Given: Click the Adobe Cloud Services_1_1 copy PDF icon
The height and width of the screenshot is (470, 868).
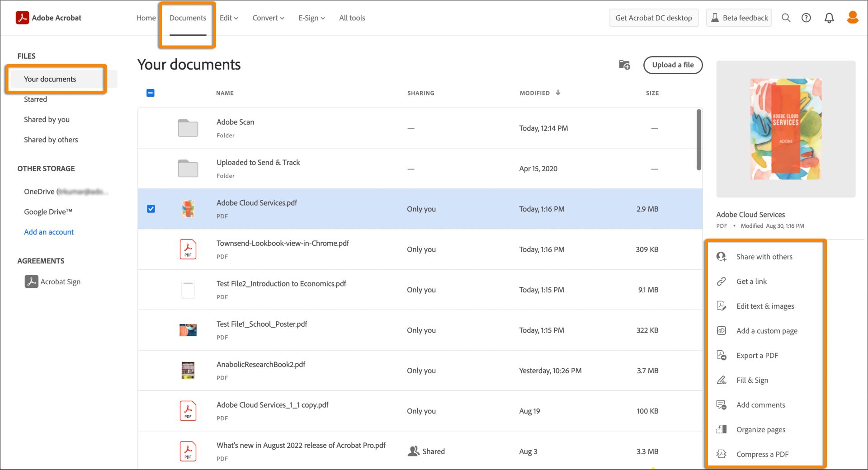Looking at the screenshot, I should (x=188, y=411).
